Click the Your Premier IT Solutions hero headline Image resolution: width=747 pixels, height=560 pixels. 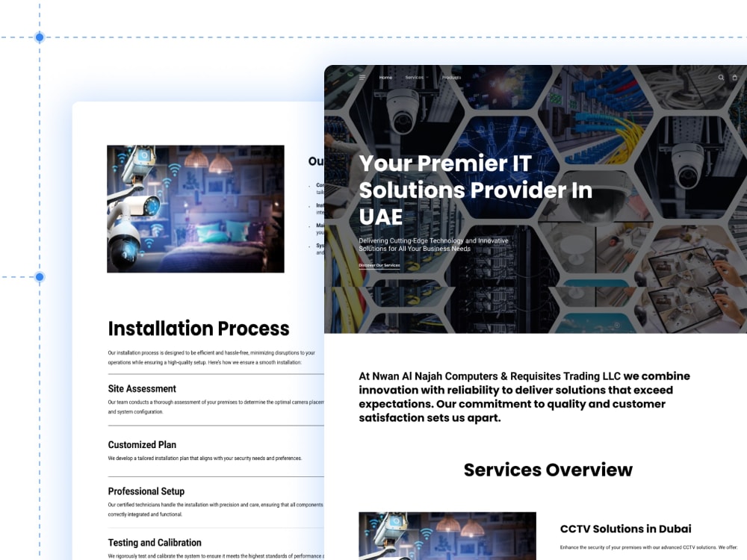(475, 190)
